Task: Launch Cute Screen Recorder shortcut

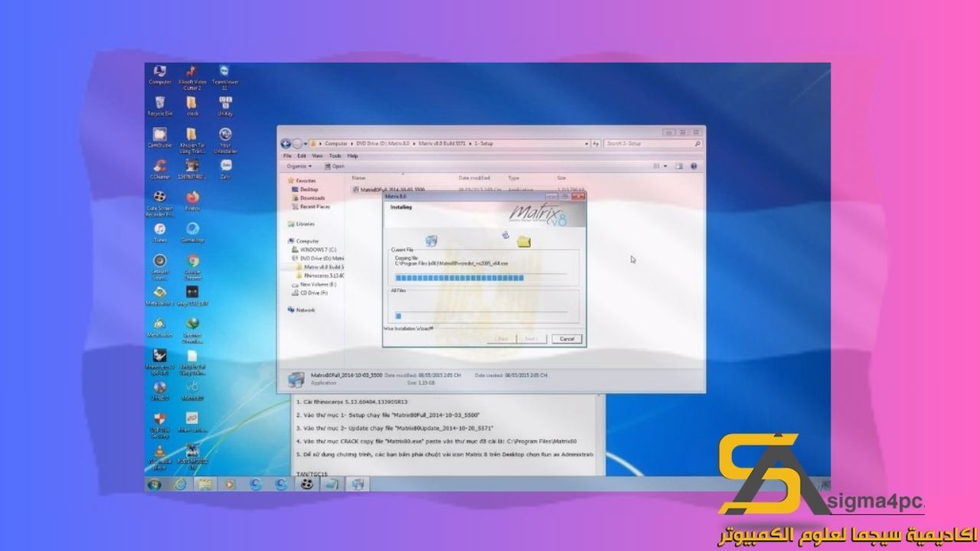Action: click(x=160, y=204)
